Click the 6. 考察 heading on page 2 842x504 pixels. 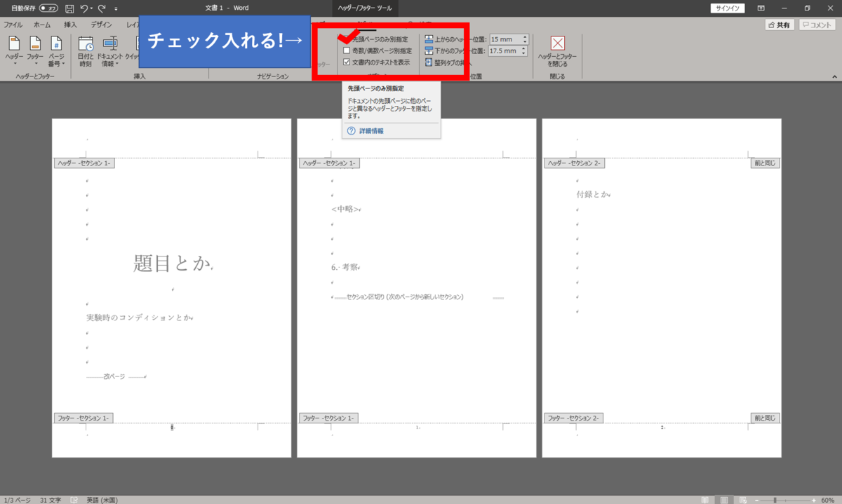(x=345, y=267)
